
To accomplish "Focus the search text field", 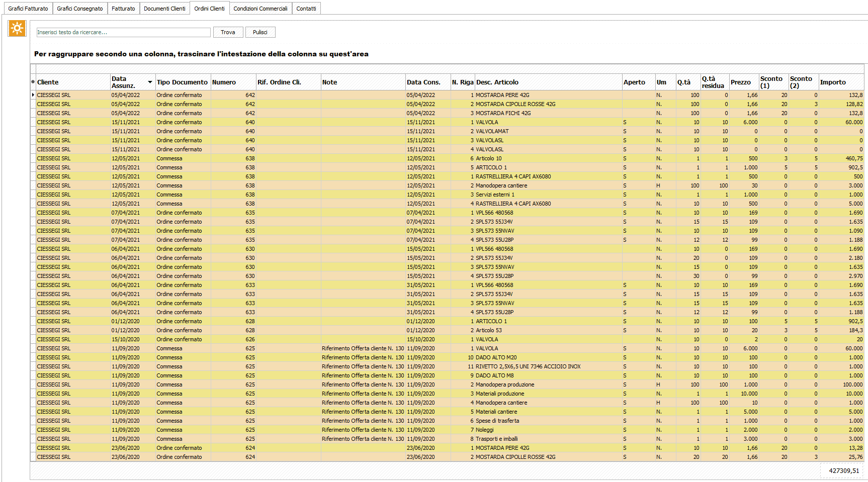I will point(123,32).
